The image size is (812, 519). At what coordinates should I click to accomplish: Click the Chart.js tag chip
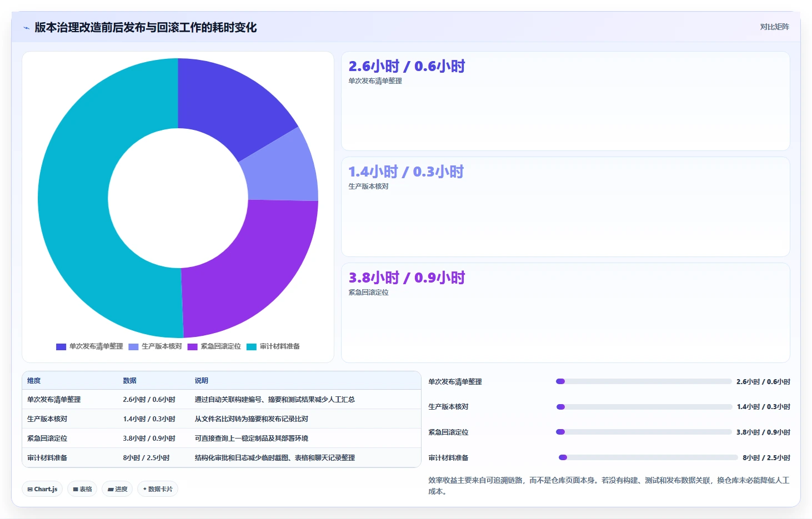click(42, 489)
